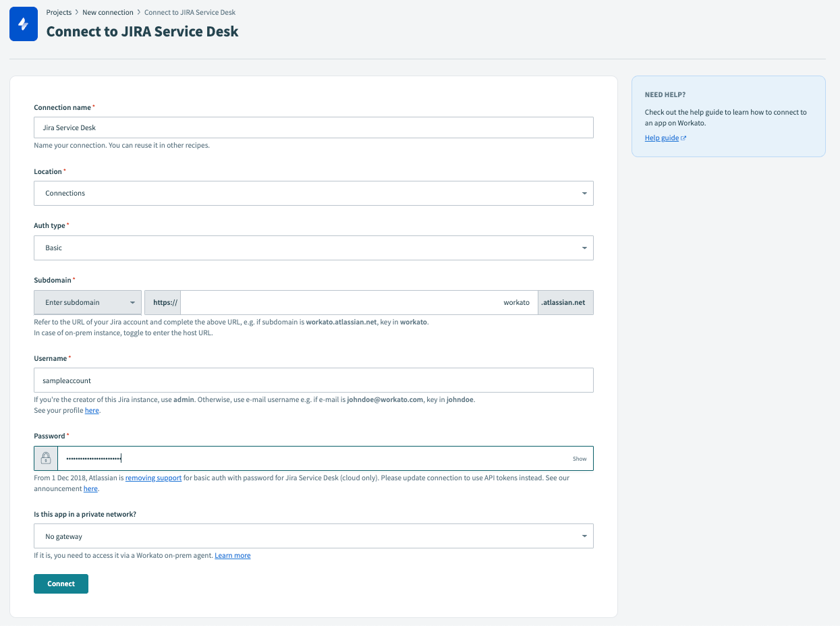Image resolution: width=840 pixels, height=626 pixels.
Task: Click the padlock icon beside the password field
Action: coord(45,458)
